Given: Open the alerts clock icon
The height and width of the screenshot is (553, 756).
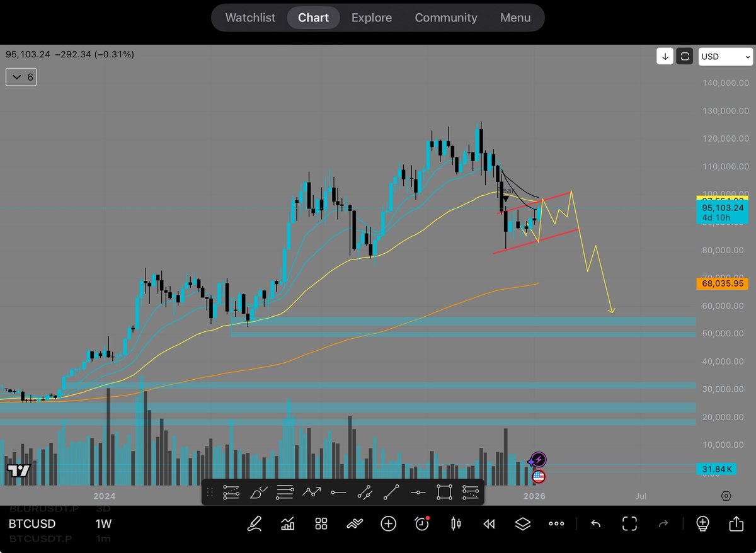Looking at the screenshot, I should 422,523.
